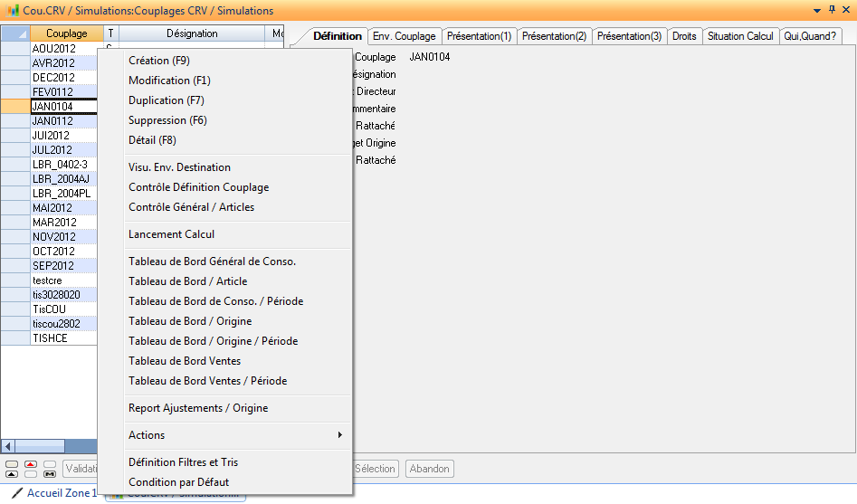Screen dimensions: 857x504
Task: Pin the panel with the pushpin icon
Action: point(833,10)
